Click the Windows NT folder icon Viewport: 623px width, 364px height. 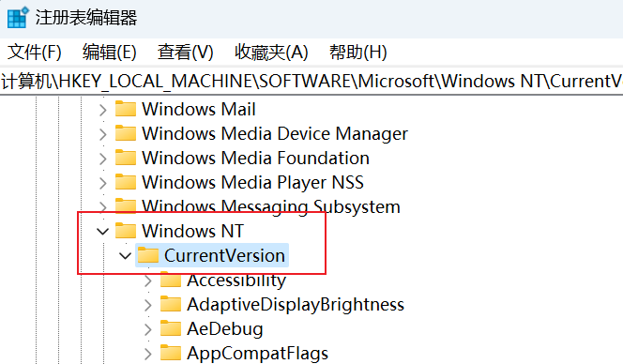tap(126, 231)
